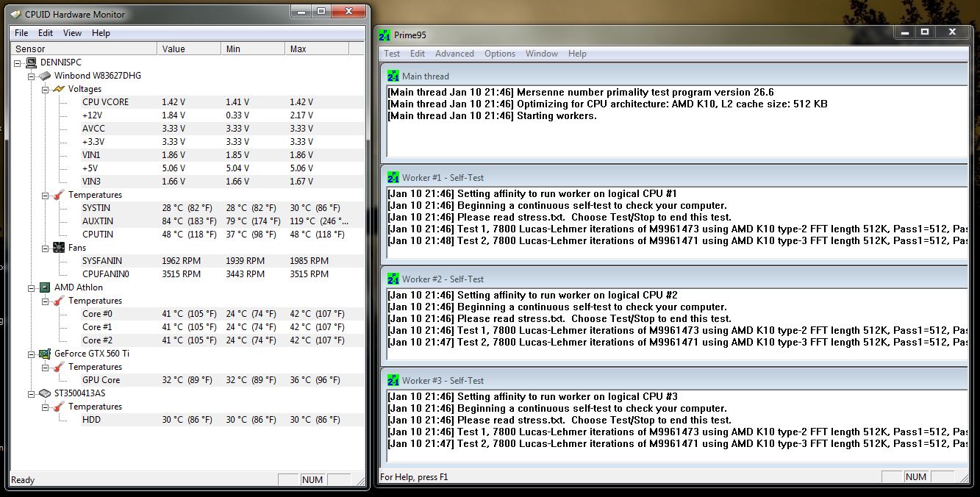Click the GeForce Temperatures thermometer icon

(59, 367)
